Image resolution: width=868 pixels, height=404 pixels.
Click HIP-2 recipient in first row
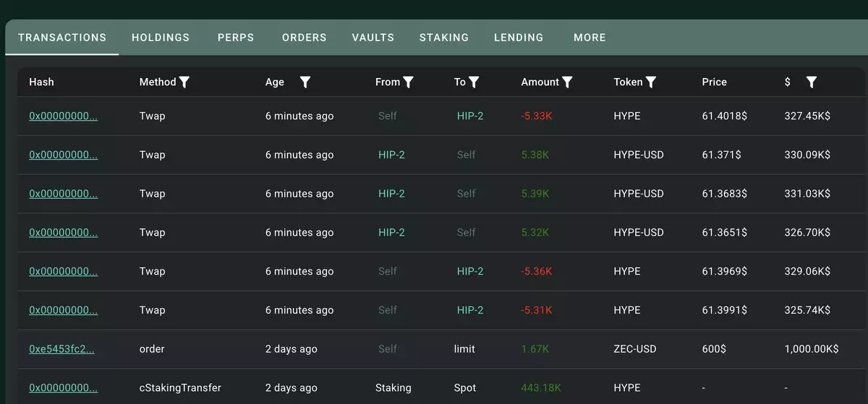click(470, 116)
